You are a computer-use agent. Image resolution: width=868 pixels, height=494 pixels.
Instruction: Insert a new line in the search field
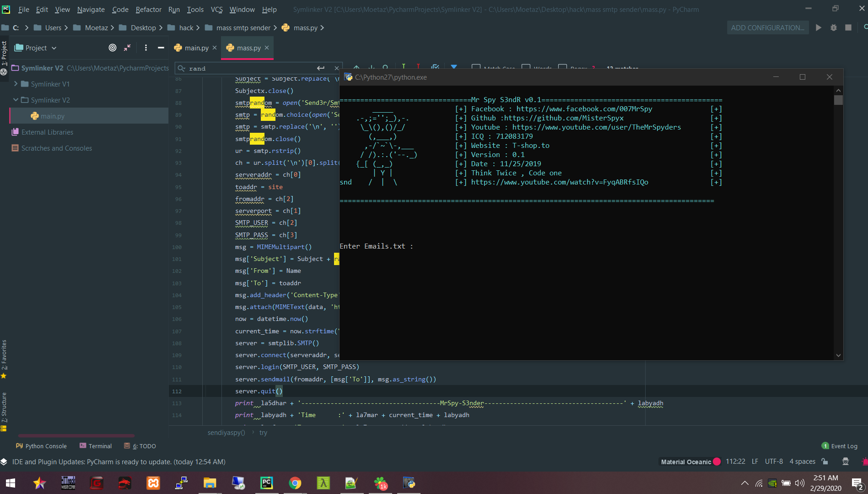point(321,68)
